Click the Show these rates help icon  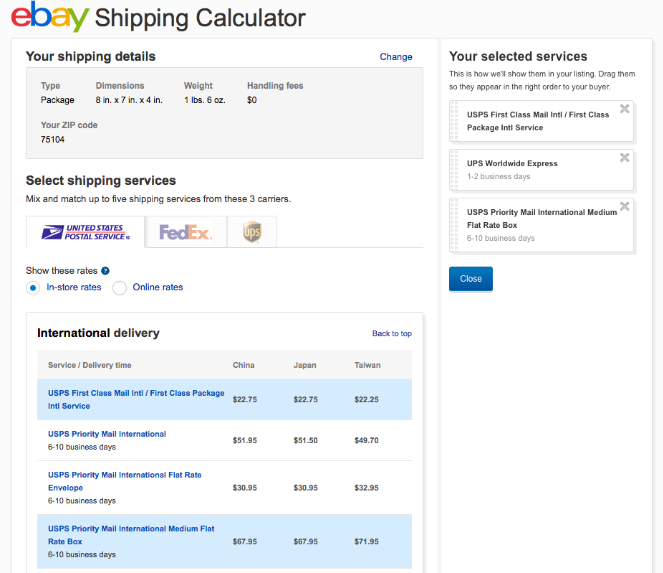point(105,271)
